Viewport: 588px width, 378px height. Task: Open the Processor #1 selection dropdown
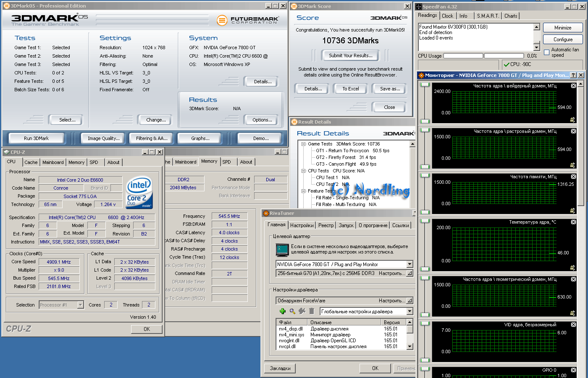click(x=81, y=305)
